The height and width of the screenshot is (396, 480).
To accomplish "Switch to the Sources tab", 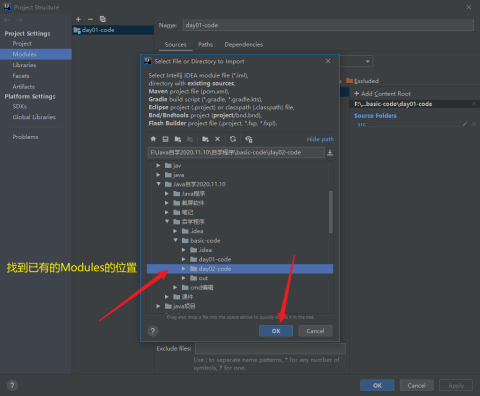I will (176, 44).
